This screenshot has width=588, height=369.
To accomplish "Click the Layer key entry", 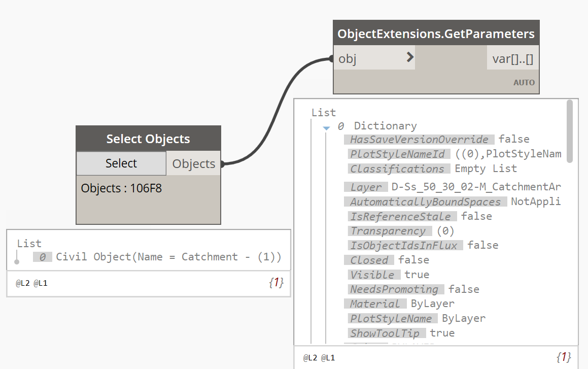I will coord(366,187).
